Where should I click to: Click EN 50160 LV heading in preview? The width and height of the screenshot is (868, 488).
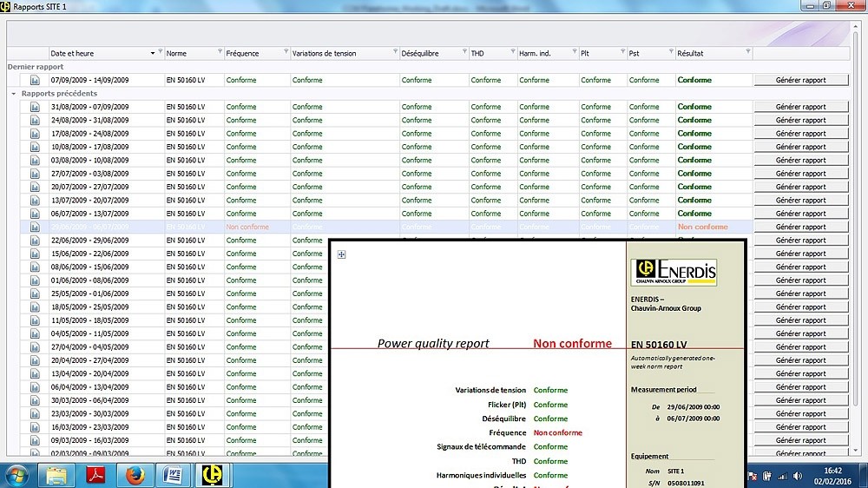pos(659,345)
